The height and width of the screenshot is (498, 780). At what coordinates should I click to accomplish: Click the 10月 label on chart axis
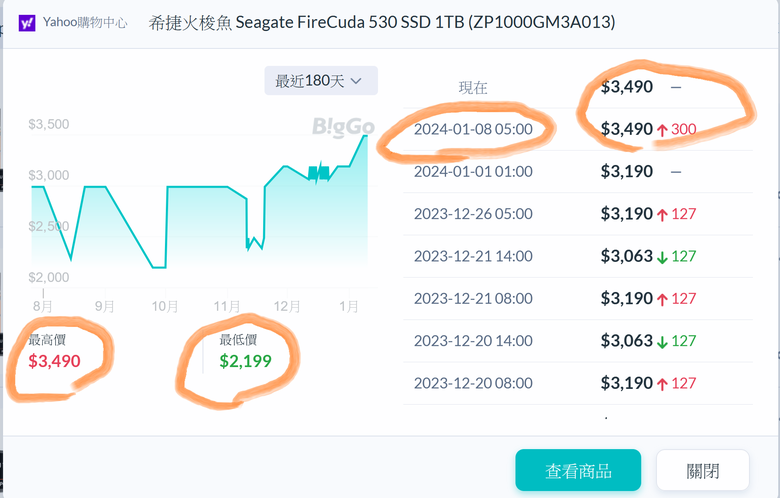165,306
